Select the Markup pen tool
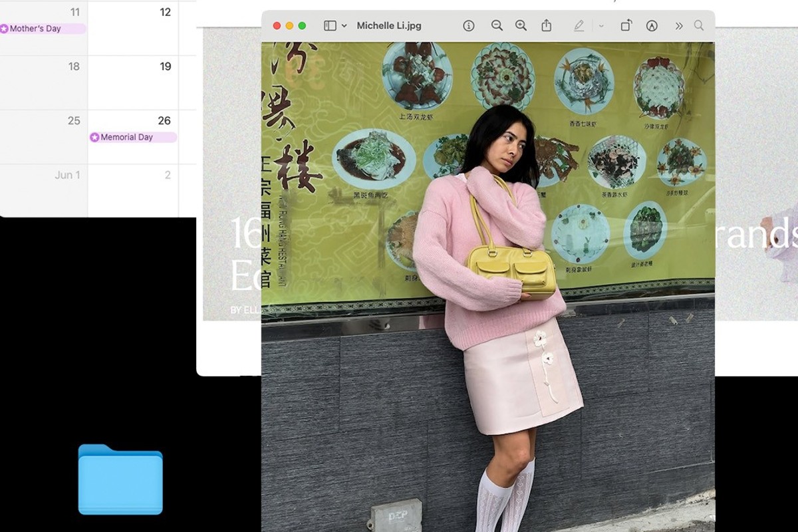The height and width of the screenshot is (532, 798). pos(579,25)
